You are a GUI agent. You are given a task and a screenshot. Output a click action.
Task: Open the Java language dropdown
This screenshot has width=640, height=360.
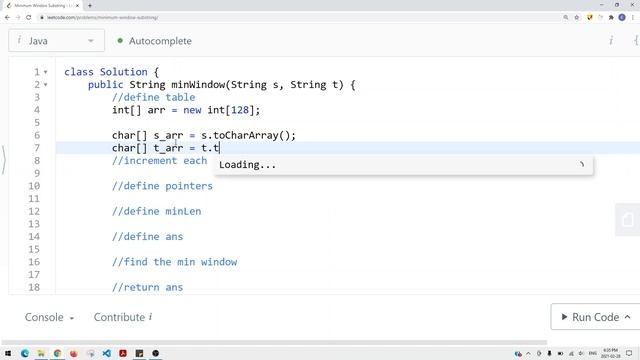point(56,40)
